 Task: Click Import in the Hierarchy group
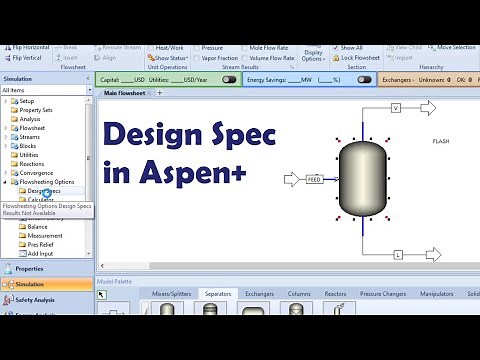tap(399, 58)
